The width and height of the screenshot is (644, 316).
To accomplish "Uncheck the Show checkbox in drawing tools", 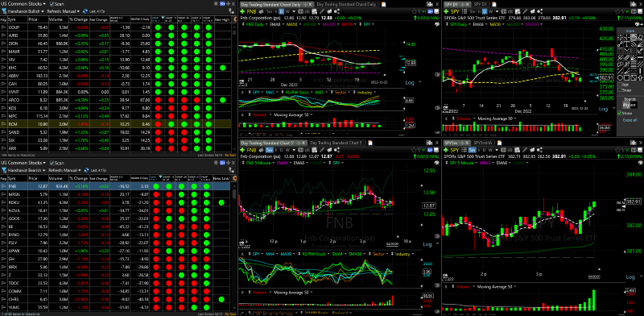I will pos(619,113).
